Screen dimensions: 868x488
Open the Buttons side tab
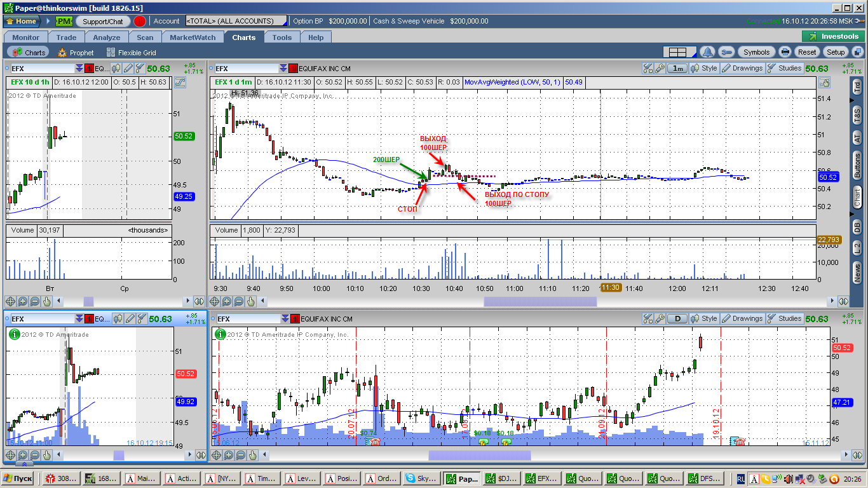point(857,166)
